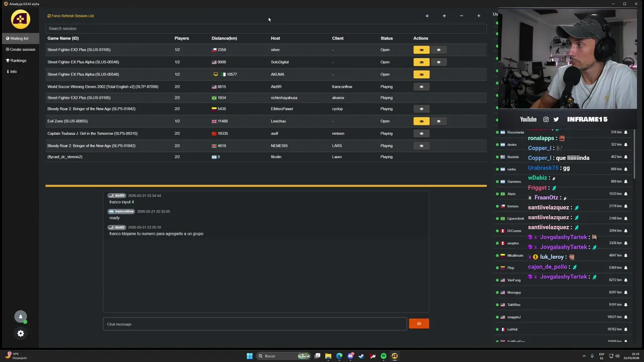Screen dimensions: 644x362
Task: Toggle notification bell for user destro
Action: coord(626,144)
